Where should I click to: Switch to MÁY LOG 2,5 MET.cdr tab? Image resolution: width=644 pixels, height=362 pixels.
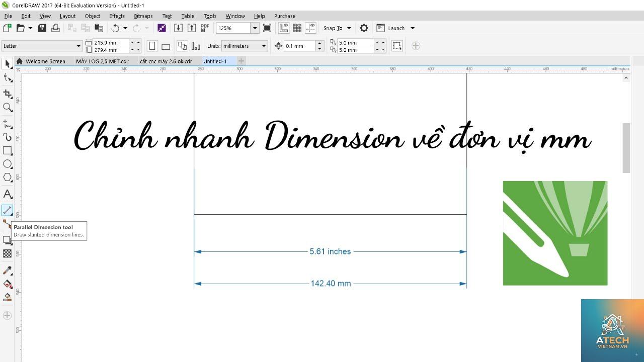102,61
